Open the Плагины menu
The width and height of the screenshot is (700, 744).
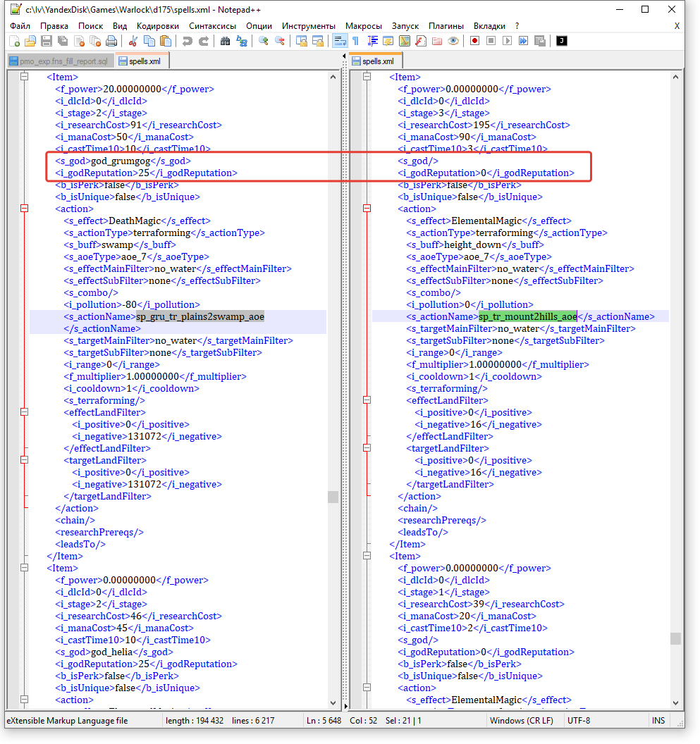click(x=446, y=26)
